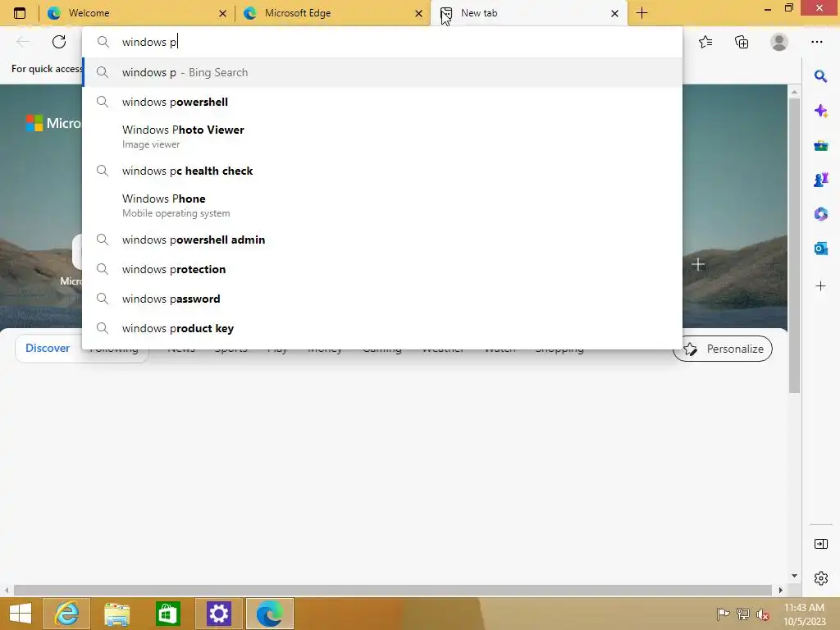Click the network tray icon
This screenshot has width=840, height=630.
742,614
